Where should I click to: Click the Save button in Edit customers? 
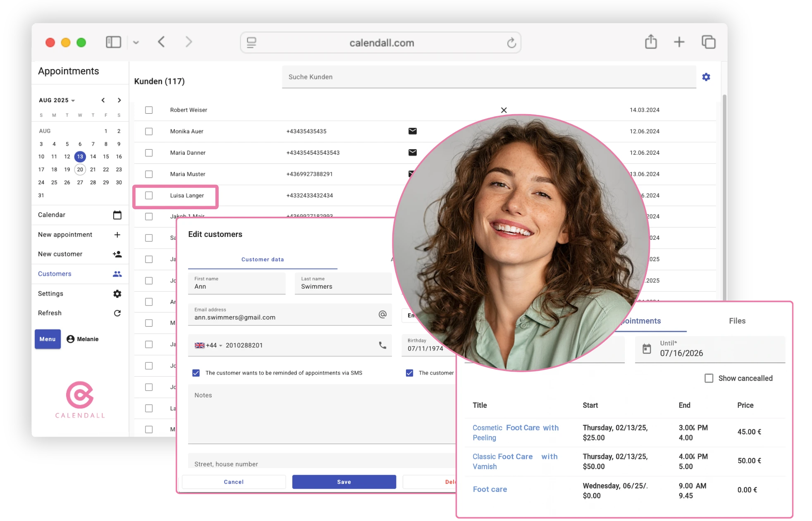pos(344,482)
